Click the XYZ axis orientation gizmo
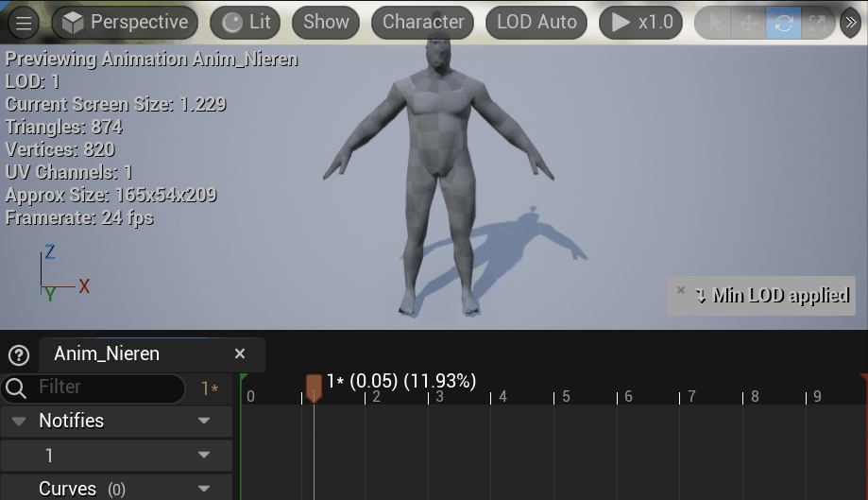 63,272
